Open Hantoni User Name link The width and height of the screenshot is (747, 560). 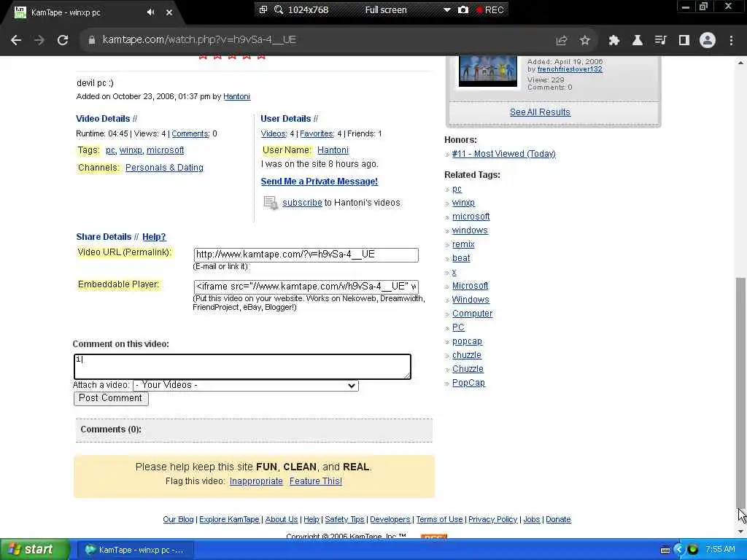pyautogui.click(x=333, y=150)
